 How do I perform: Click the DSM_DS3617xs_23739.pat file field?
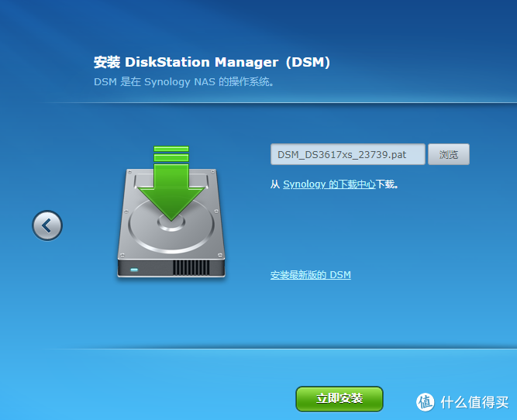[x=347, y=154]
